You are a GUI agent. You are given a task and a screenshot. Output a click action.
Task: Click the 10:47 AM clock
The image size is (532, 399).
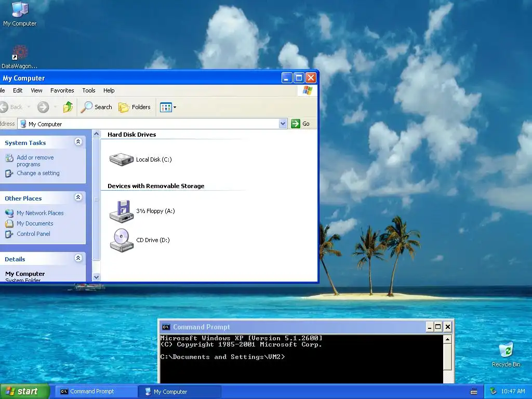point(513,391)
